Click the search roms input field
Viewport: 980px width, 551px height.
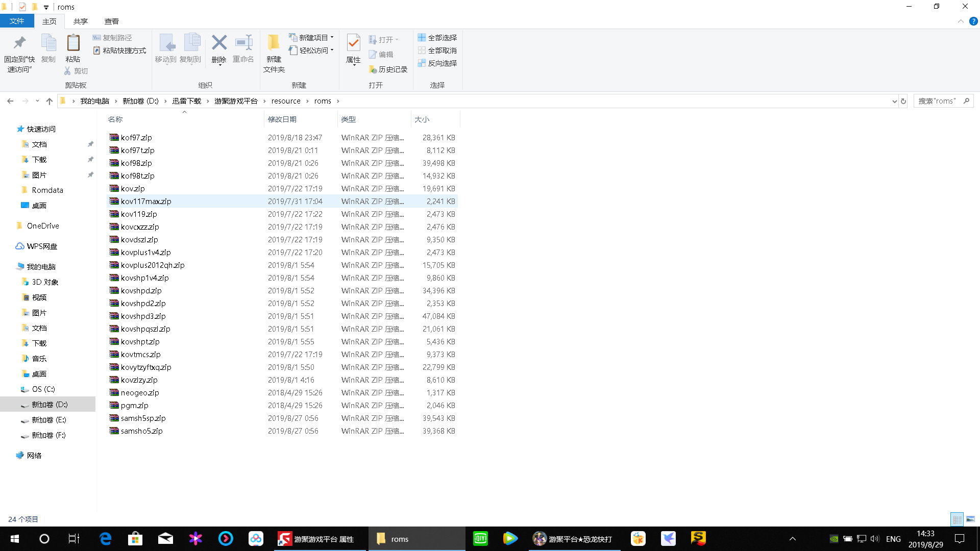click(938, 101)
